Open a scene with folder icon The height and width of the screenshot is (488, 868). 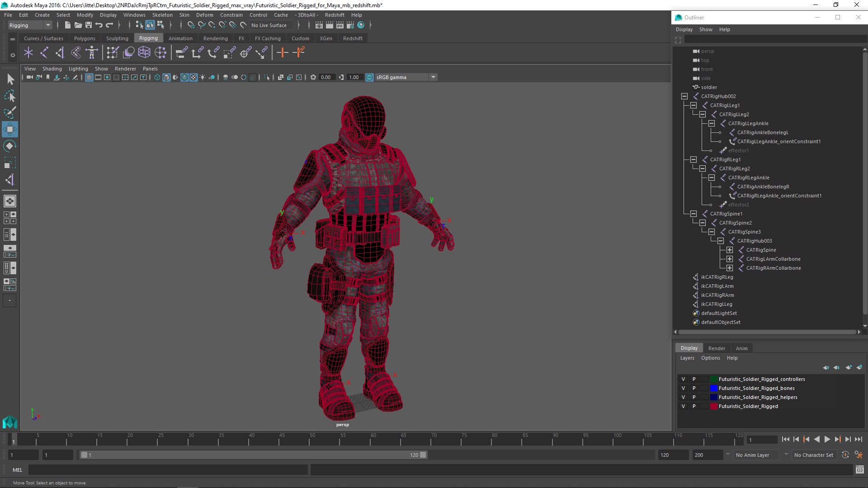[78, 25]
